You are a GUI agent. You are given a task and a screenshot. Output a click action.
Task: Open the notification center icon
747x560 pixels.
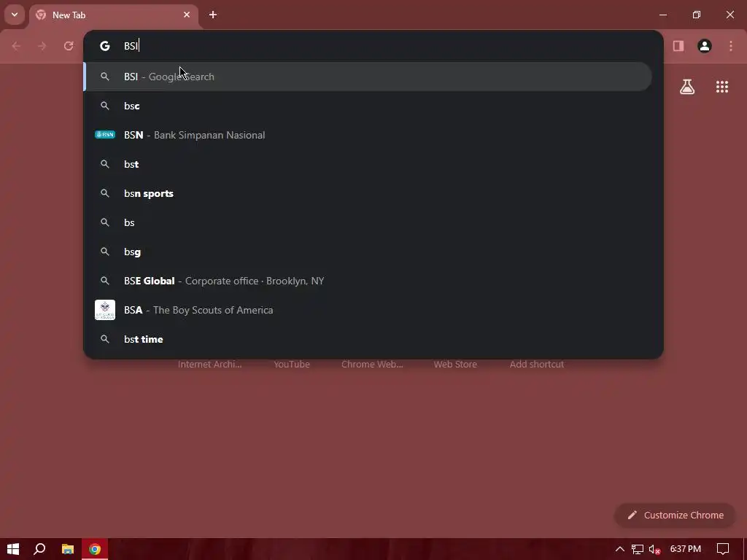click(x=723, y=549)
